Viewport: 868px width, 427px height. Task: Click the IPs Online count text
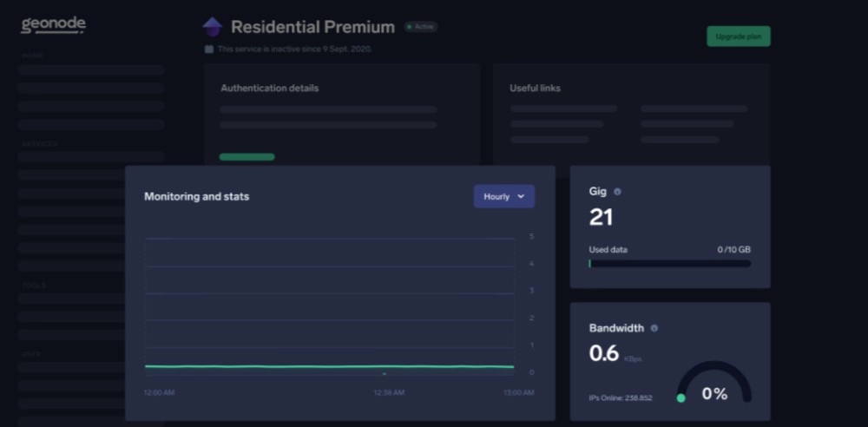pyautogui.click(x=621, y=397)
